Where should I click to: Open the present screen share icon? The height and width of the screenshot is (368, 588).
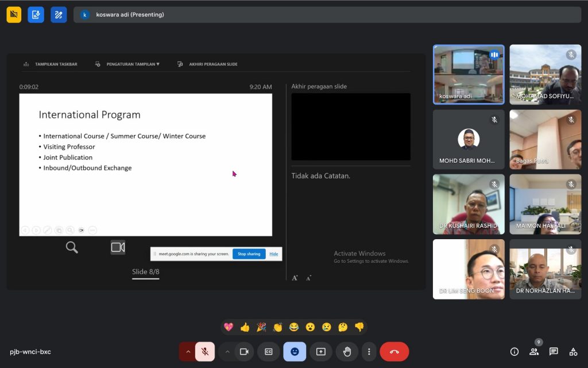click(321, 351)
